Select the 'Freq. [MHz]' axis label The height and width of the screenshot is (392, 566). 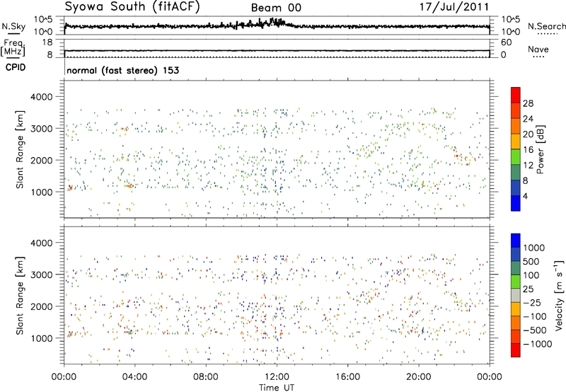[x=13, y=48]
